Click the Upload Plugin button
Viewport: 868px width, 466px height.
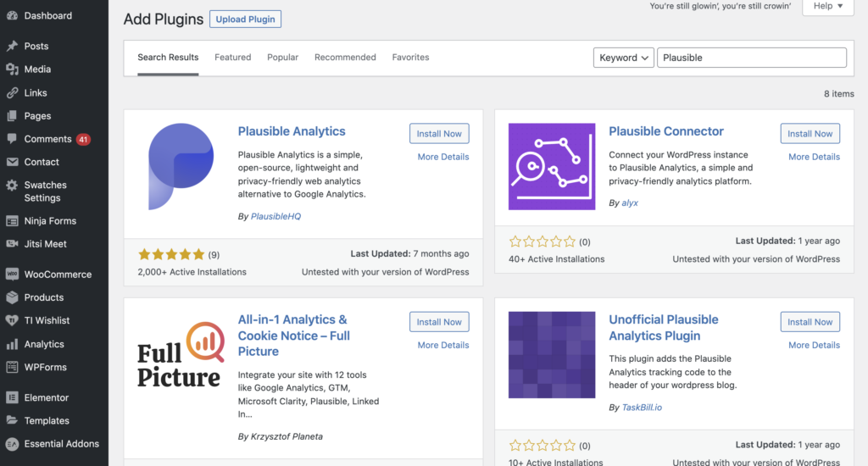coord(245,19)
